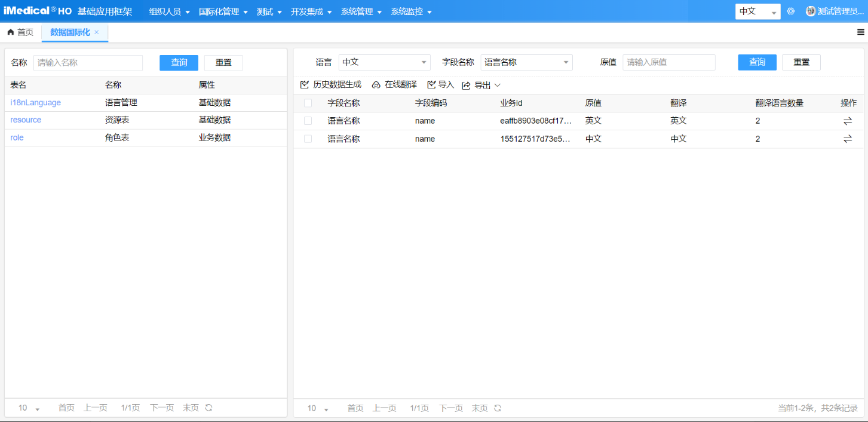The width and height of the screenshot is (868, 422).
Task: Open the hamburger menu at tab bar right
Action: 861,32
